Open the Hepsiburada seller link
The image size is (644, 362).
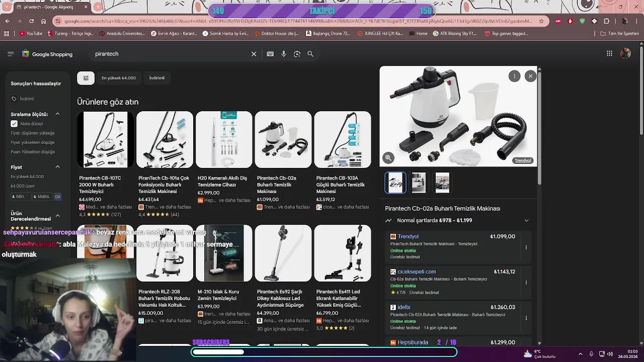tap(413, 342)
